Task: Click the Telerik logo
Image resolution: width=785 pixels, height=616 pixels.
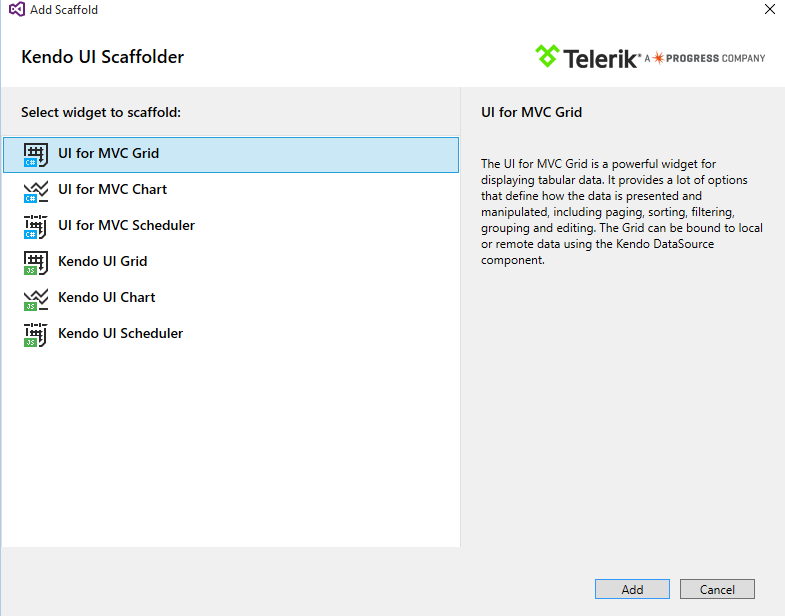Action: point(588,57)
